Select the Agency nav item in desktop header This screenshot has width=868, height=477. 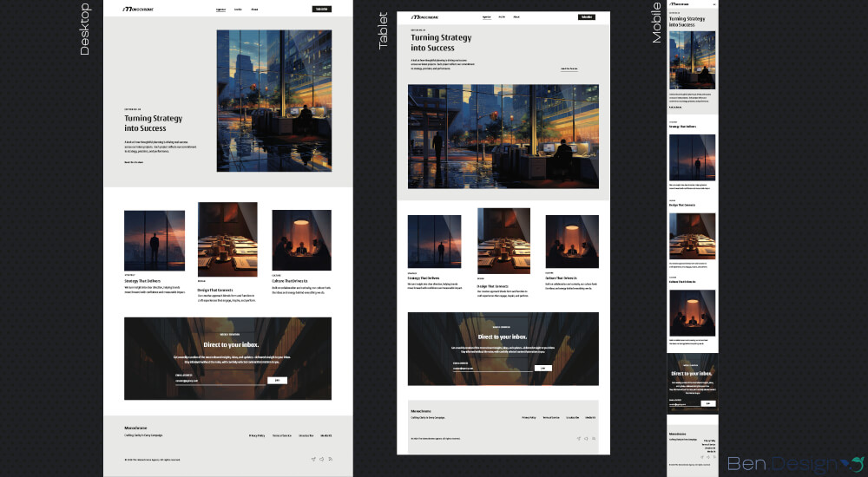(220, 9)
